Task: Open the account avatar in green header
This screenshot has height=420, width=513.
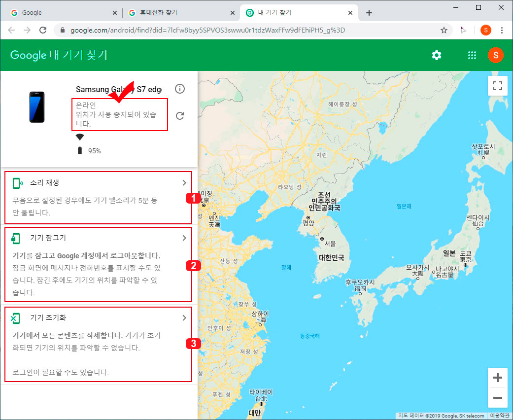Action: (496, 55)
